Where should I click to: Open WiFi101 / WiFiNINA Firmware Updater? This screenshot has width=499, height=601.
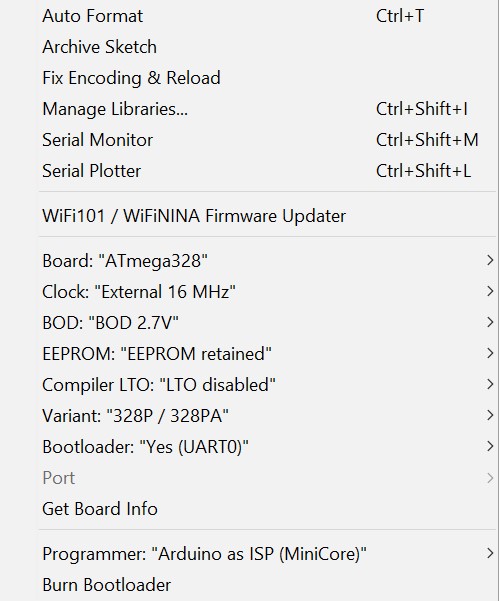click(x=267, y=216)
